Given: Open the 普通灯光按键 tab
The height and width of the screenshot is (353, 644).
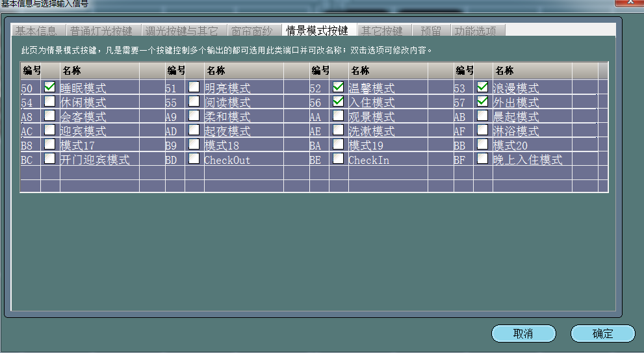Looking at the screenshot, I should pyautogui.click(x=101, y=31).
